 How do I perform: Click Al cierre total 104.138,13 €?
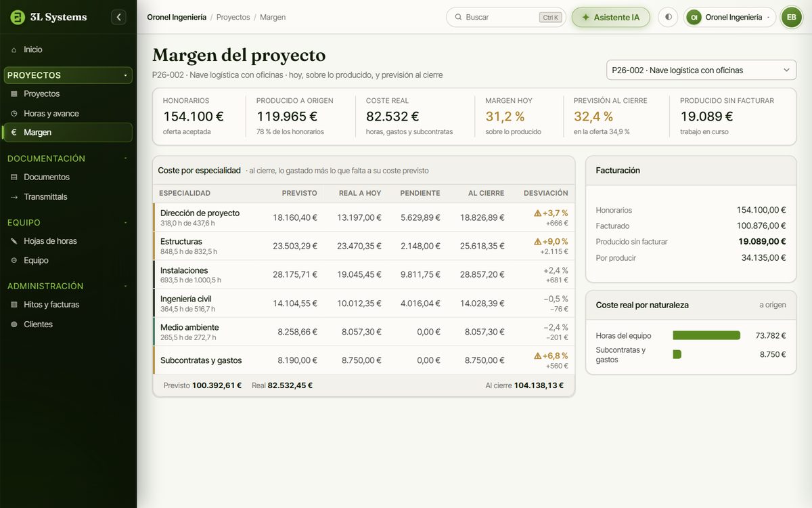539,385
